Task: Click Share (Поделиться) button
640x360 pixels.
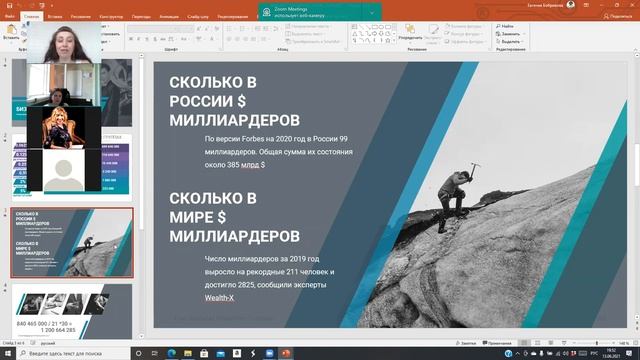Action: pos(618,16)
